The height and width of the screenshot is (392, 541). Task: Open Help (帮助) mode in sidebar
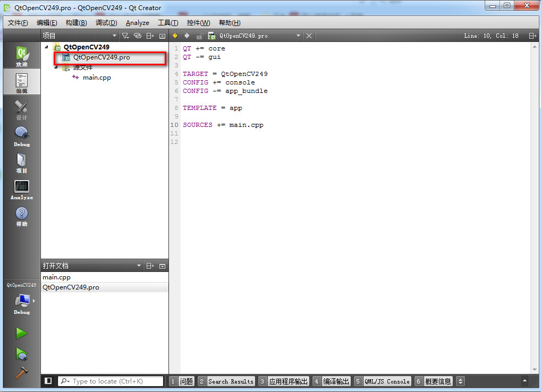[x=22, y=216]
